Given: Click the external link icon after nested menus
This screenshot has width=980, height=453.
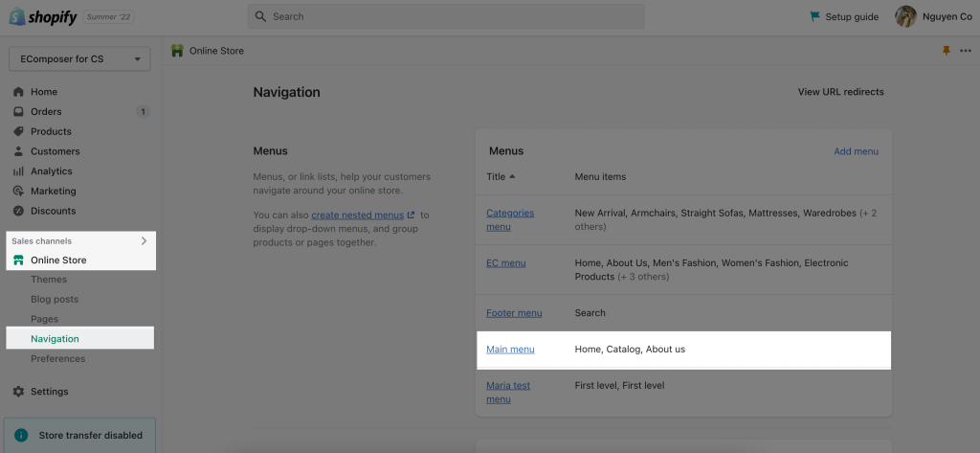Looking at the screenshot, I should click(x=412, y=215).
